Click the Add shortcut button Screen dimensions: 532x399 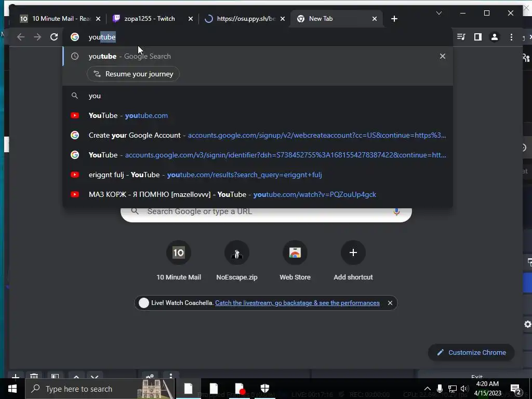click(353, 261)
